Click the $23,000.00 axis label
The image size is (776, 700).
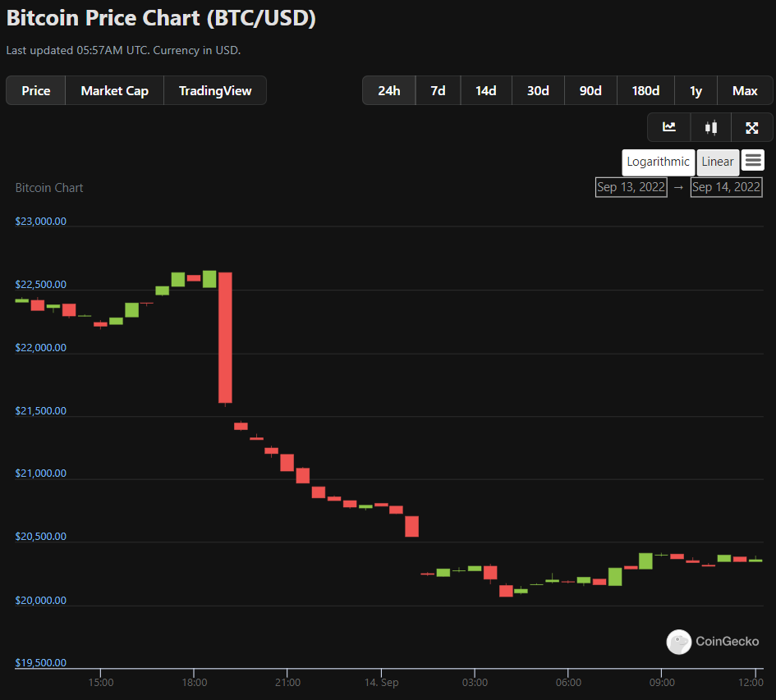click(40, 221)
